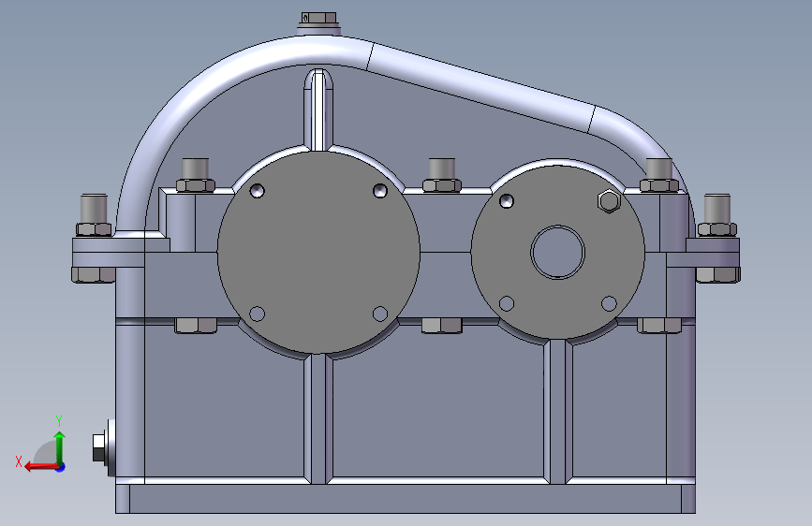The height and width of the screenshot is (526, 812).
Task: Click the blue Z axis dot on the triad
Action: click(x=61, y=467)
